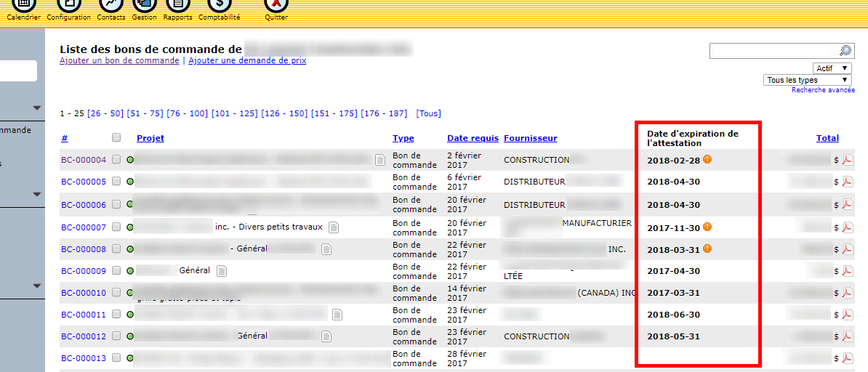Click into the search text field
868x372 pixels.
pyautogui.click(x=773, y=51)
